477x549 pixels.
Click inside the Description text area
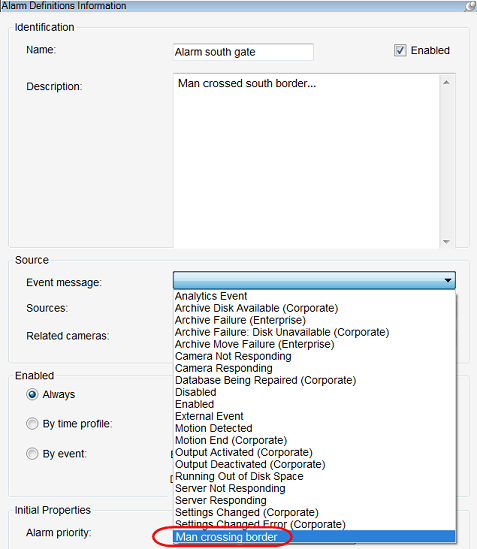pyautogui.click(x=306, y=161)
